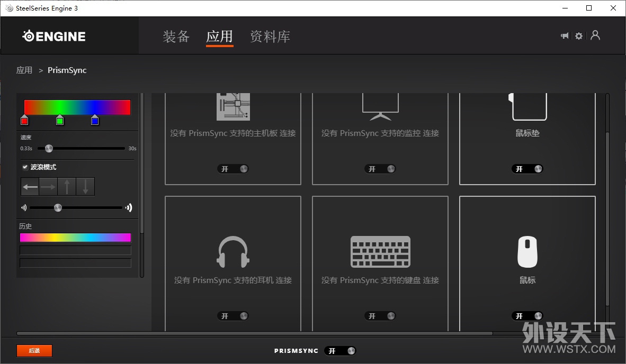This screenshot has height=364, width=626.
Task: Click the rainbow gradient color bar
Action: point(77,107)
